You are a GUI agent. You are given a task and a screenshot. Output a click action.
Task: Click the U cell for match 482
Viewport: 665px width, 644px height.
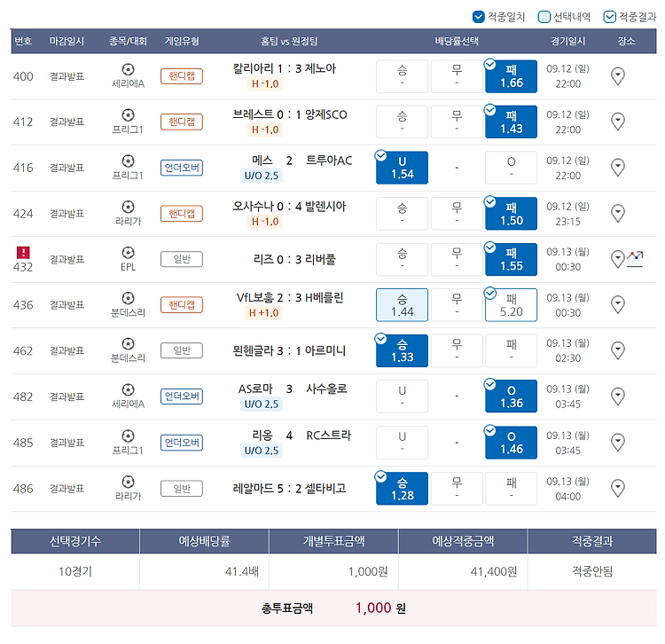[402, 397]
